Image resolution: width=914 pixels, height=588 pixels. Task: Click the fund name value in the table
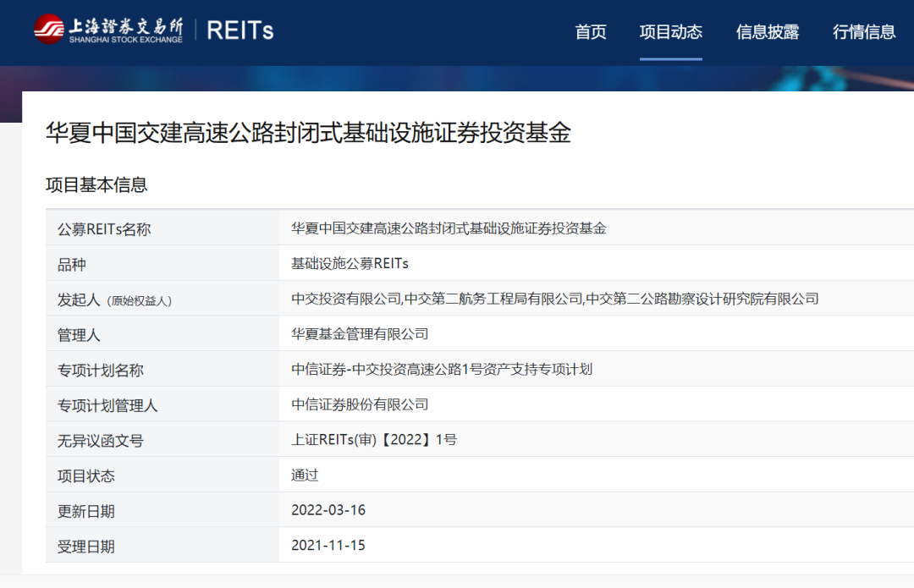coord(449,228)
